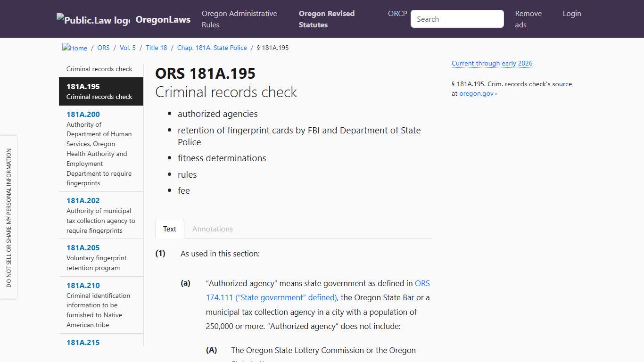
Task: Click the Public.Law logo
Action: click(x=92, y=18)
